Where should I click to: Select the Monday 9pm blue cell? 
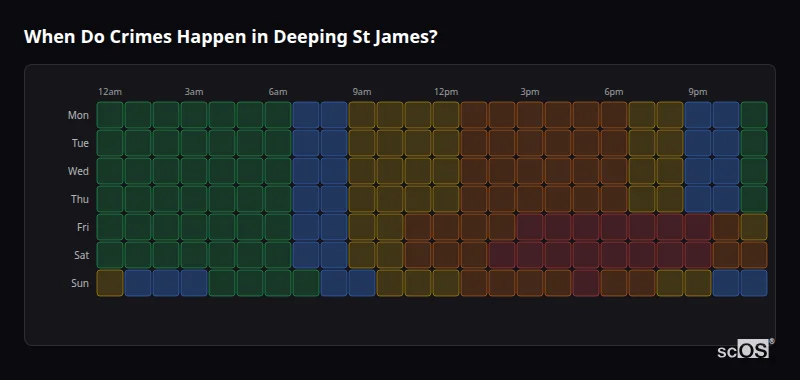[697, 115]
